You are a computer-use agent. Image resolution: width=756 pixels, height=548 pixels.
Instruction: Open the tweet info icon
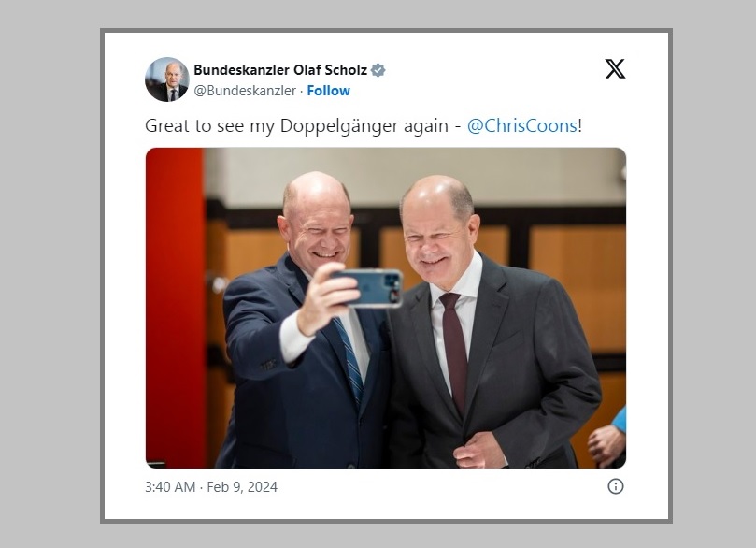coord(615,485)
